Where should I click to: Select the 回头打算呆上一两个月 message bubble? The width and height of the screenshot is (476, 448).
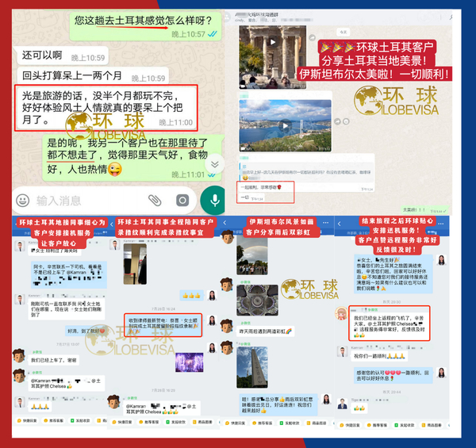[x=93, y=75]
